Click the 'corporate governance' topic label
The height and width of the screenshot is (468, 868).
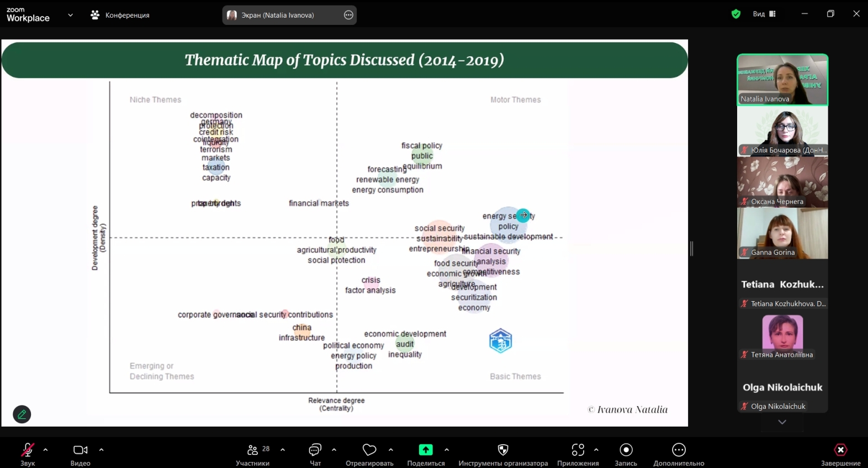click(x=216, y=314)
